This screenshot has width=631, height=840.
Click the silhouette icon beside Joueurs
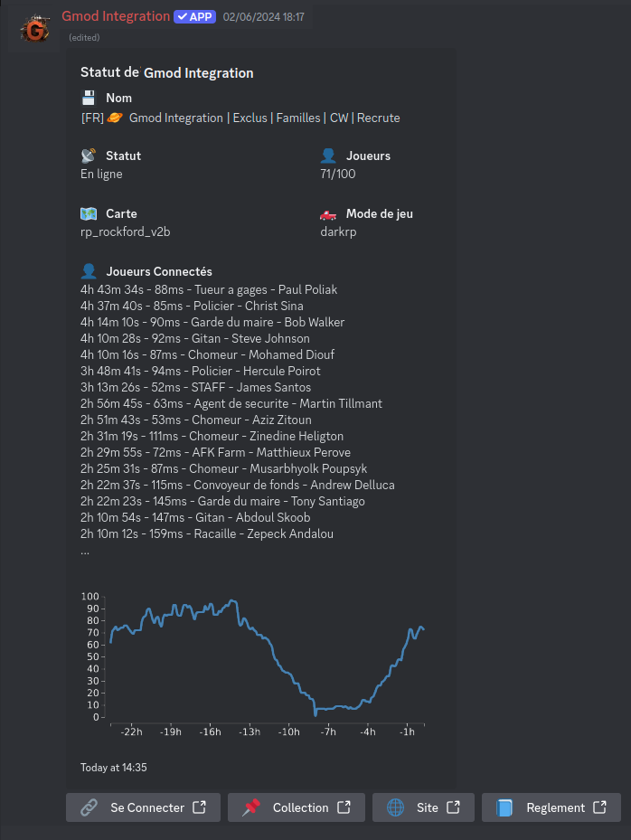(x=328, y=156)
